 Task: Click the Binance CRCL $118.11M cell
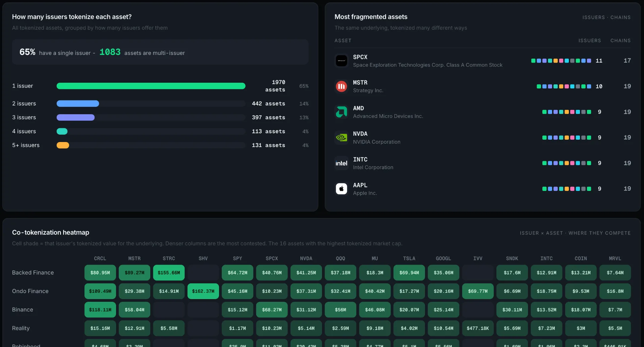[100, 310]
